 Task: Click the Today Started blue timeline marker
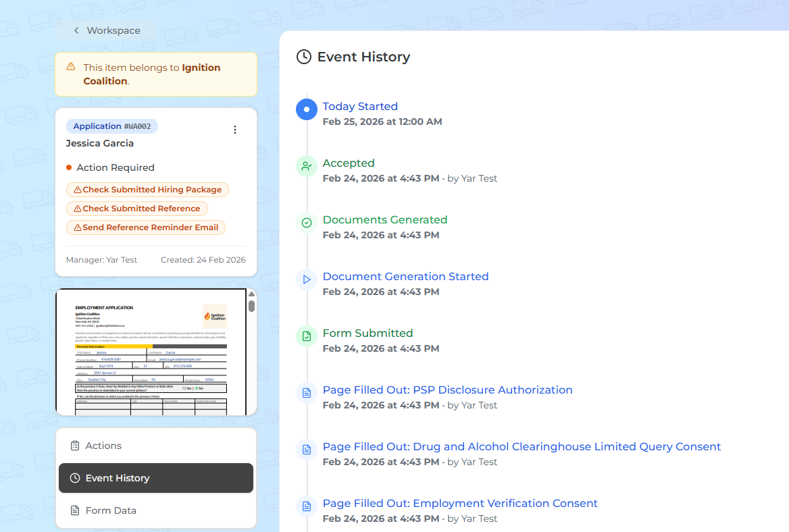(x=307, y=109)
